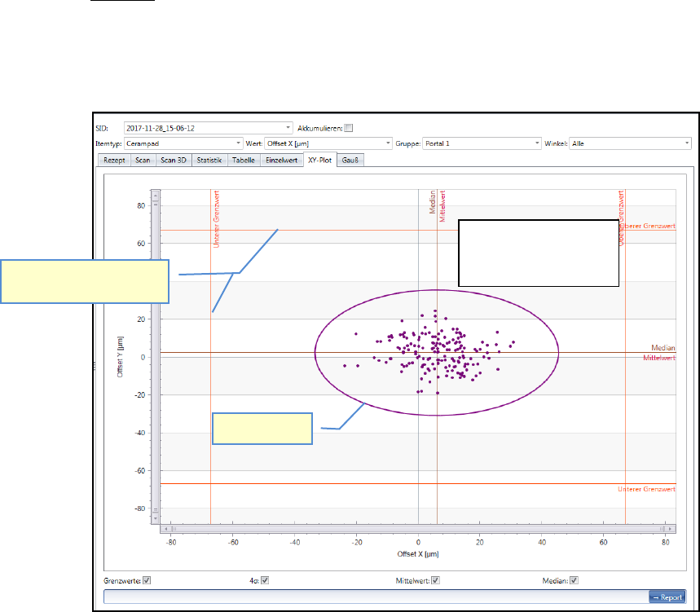This screenshot has height=612, width=700.
Task: Switch to the Rezept tab
Action: [114, 161]
